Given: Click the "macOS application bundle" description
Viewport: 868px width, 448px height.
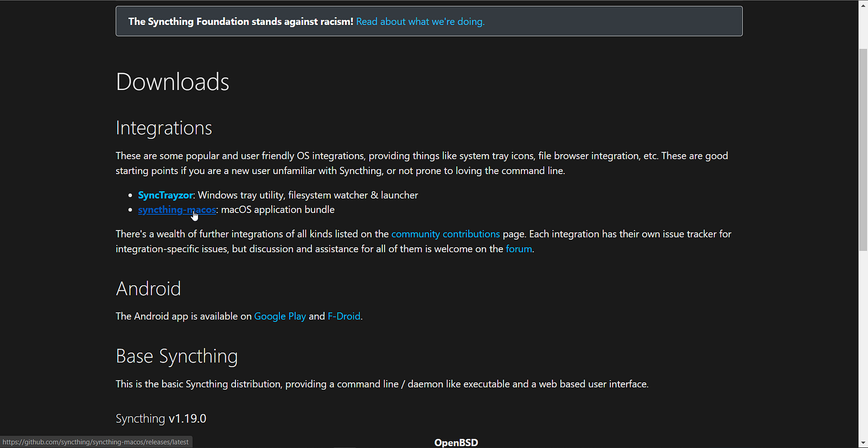Looking at the screenshot, I should point(278,210).
